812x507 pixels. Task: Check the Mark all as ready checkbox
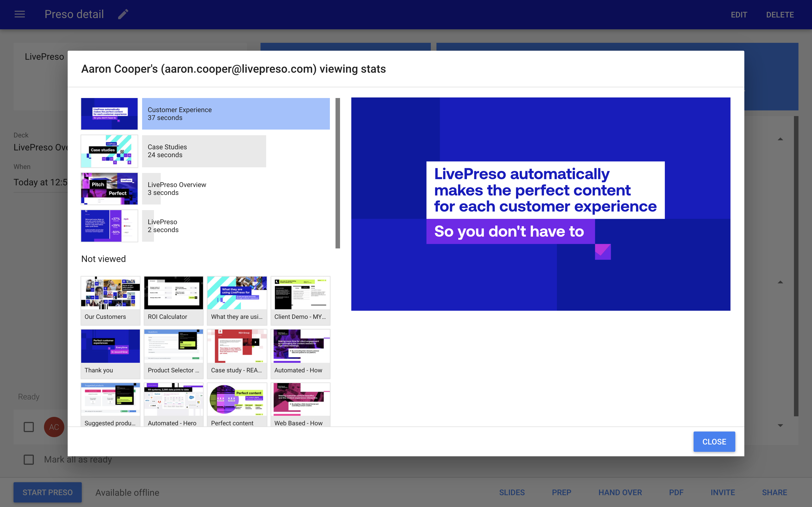(29, 460)
